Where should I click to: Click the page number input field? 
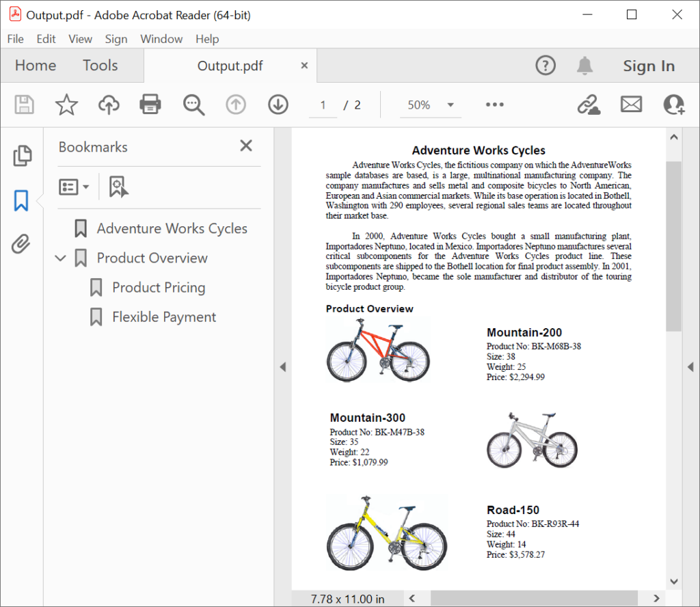[323, 105]
